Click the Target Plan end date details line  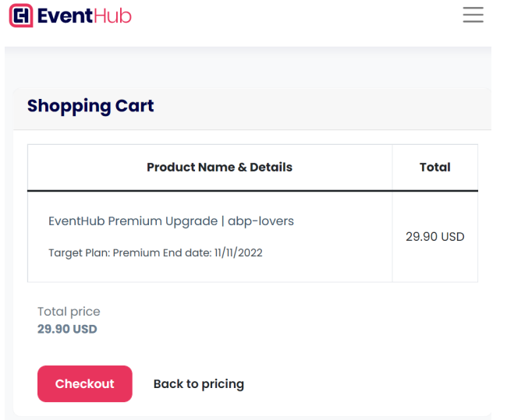155,252
